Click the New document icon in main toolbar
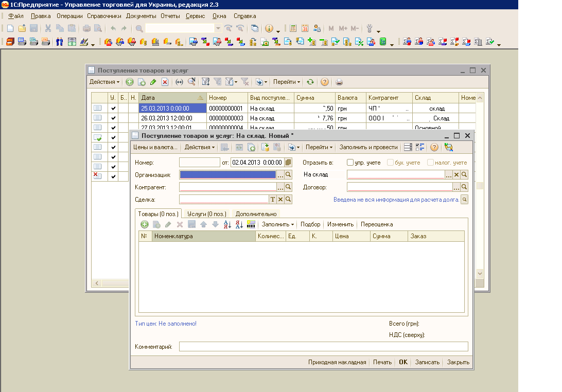 (x=10, y=28)
